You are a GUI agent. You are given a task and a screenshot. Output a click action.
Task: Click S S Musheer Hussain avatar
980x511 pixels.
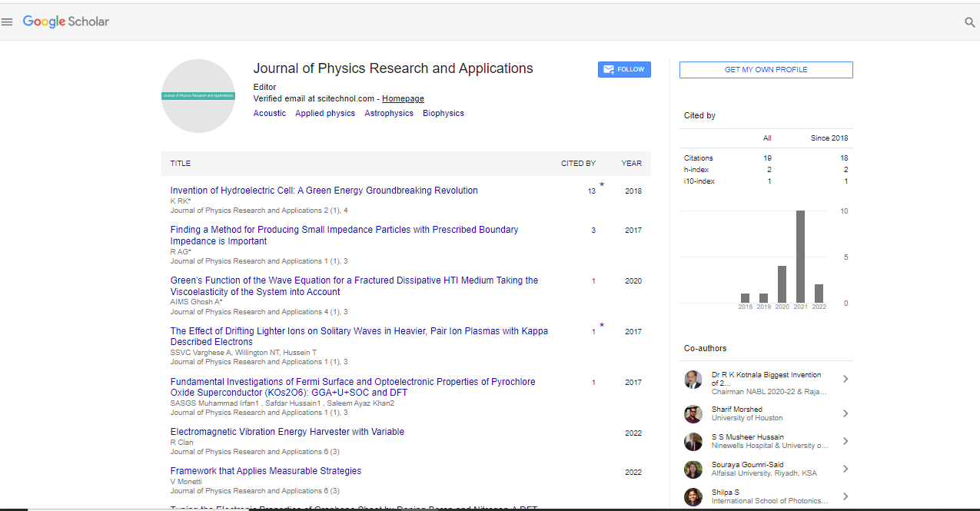(693, 441)
